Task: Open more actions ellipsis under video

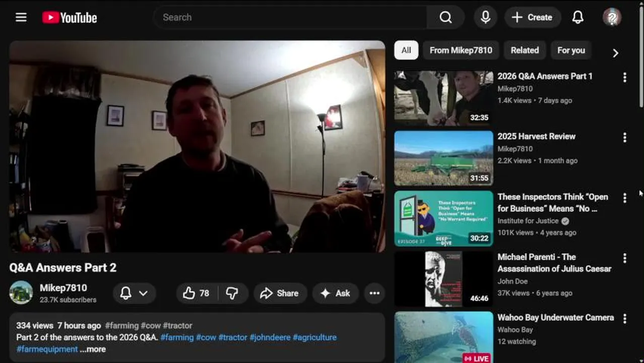Action: 374,293
